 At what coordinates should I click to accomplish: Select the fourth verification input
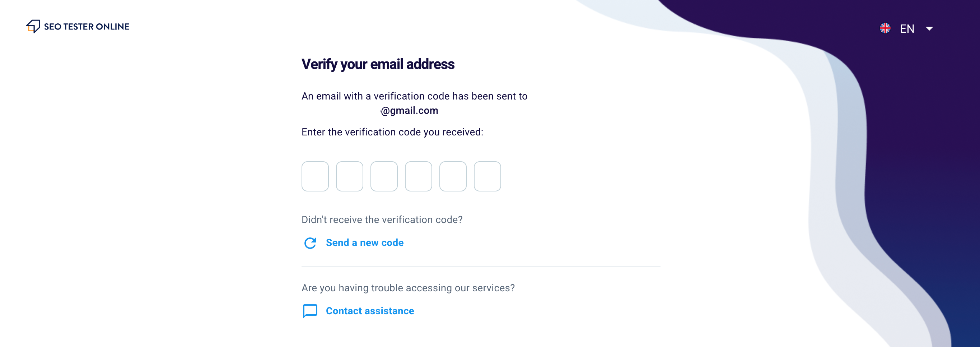(x=419, y=176)
